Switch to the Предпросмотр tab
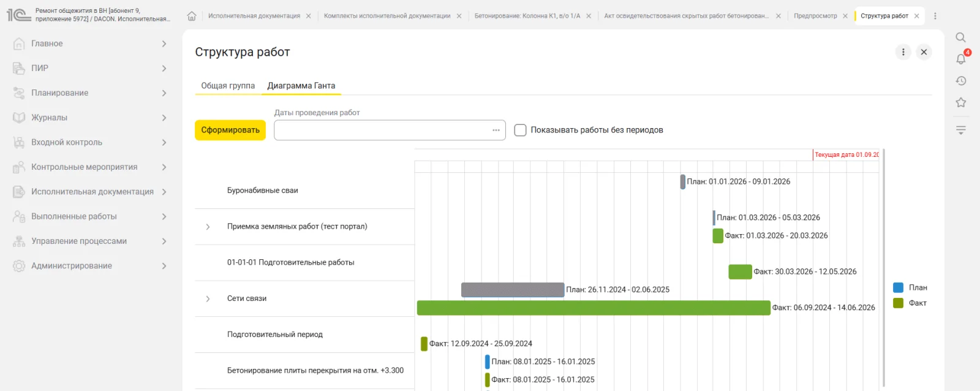The height and width of the screenshot is (391, 980). 815,16
